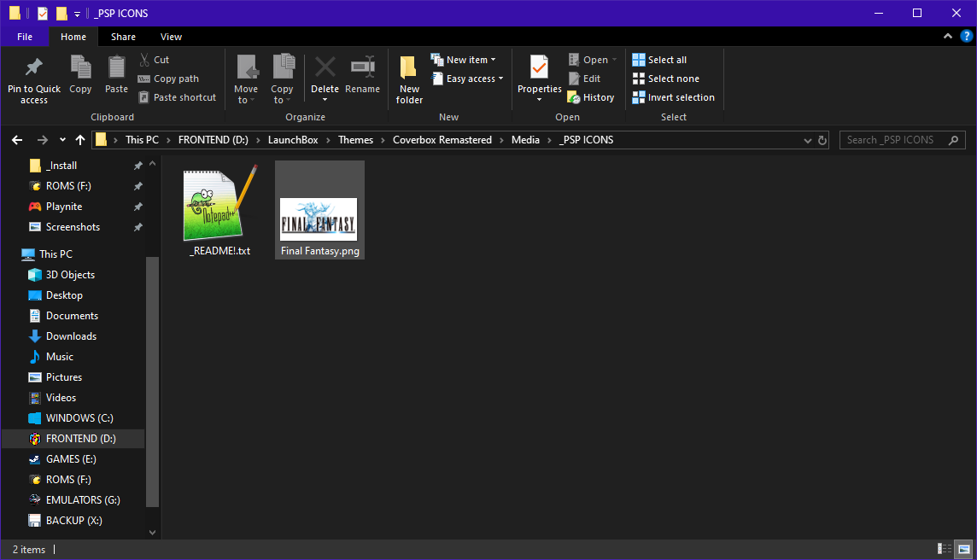Open GAMES (E:) drive
Screen dimensions: 977x560
pos(70,460)
